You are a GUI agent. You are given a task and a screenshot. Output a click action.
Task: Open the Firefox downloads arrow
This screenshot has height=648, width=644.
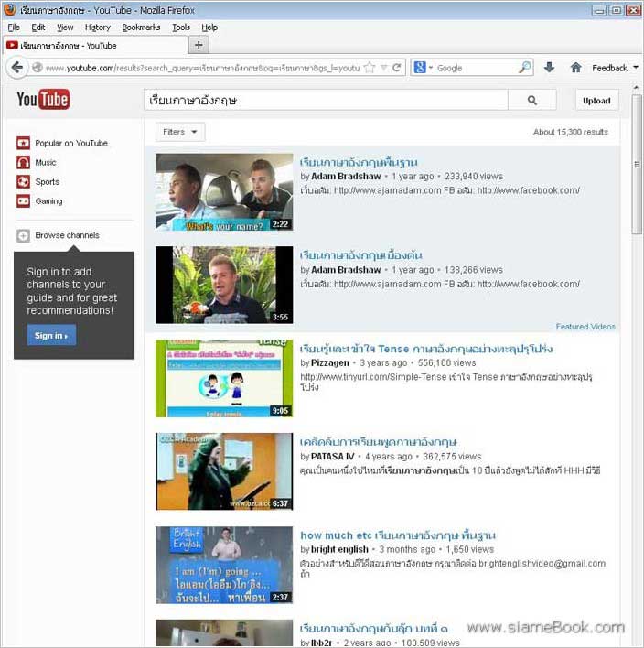point(549,68)
